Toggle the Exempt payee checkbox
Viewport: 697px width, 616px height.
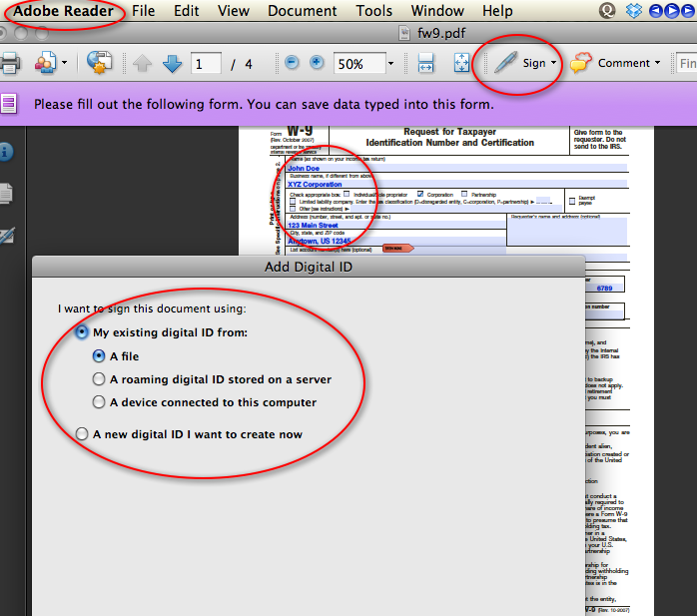(x=572, y=202)
